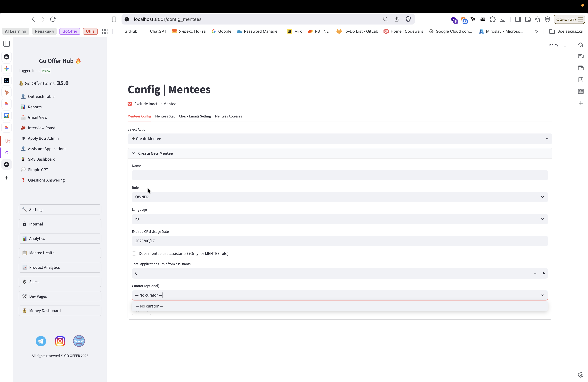This screenshot has width=588, height=382.
Task: Click the website globe icon
Action: [79, 341]
